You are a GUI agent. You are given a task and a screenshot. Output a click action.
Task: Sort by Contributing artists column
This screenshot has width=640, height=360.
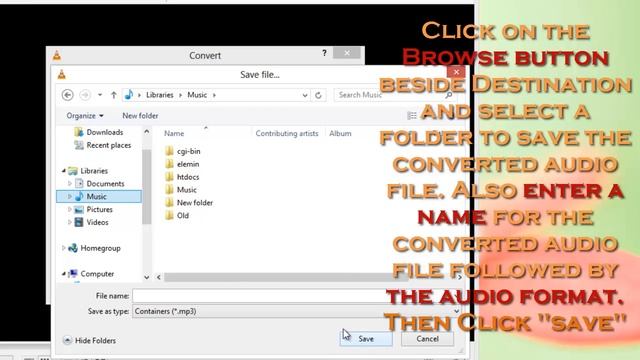[287, 133]
